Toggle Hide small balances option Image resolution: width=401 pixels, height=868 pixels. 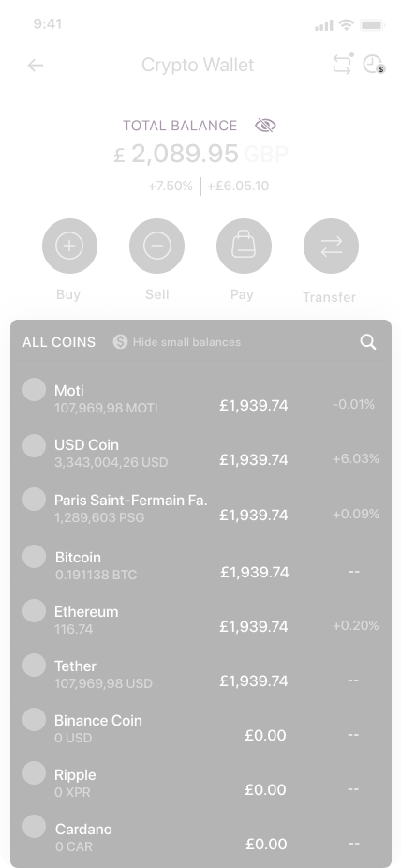[x=177, y=342]
